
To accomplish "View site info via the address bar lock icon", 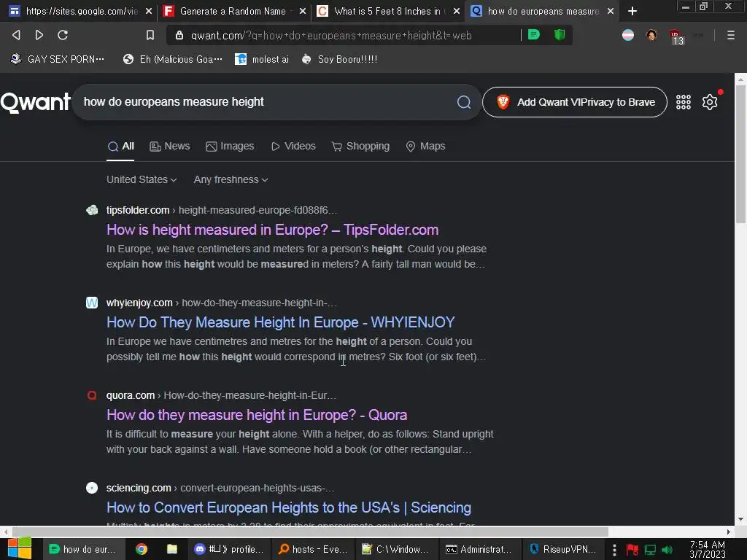I will click(x=179, y=35).
